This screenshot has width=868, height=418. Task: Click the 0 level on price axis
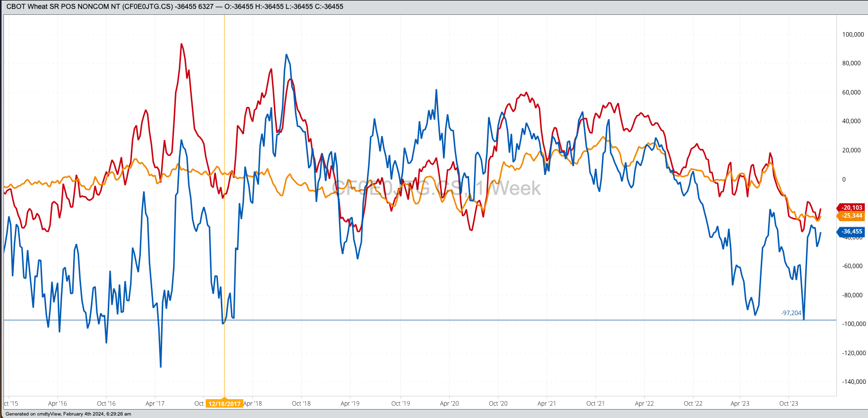[x=844, y=180]
